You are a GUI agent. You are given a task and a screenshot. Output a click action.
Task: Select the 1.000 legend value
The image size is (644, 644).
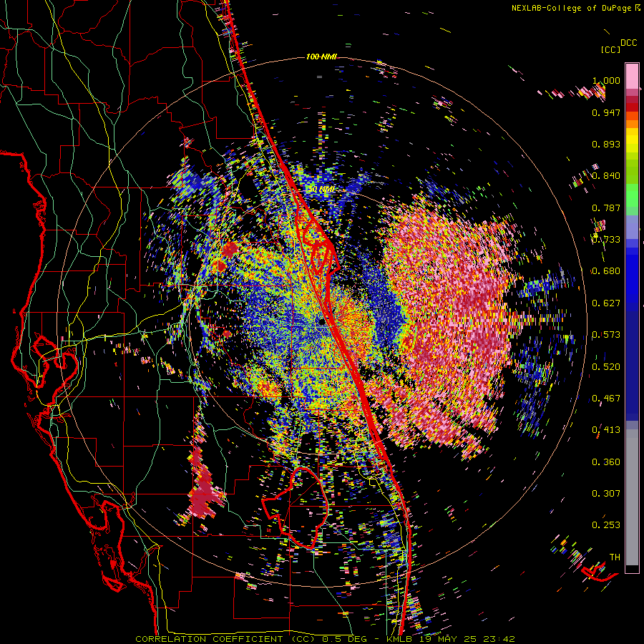[x=606, y=80]
